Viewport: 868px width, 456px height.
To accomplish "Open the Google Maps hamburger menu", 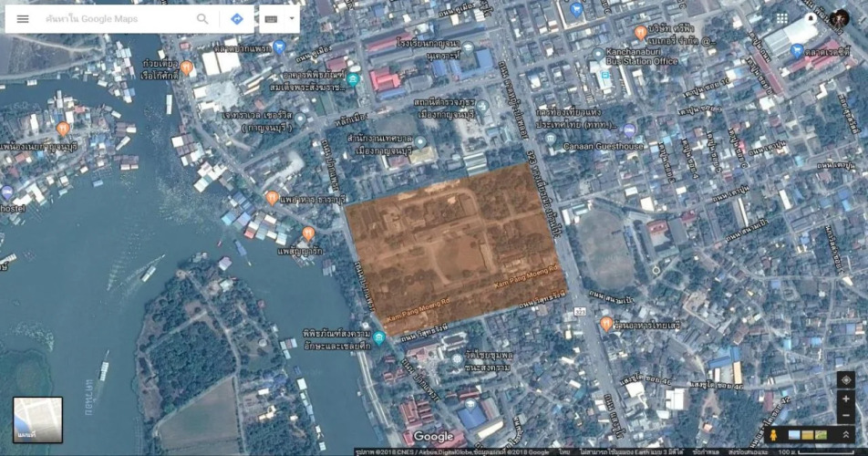I will [23, 18].
